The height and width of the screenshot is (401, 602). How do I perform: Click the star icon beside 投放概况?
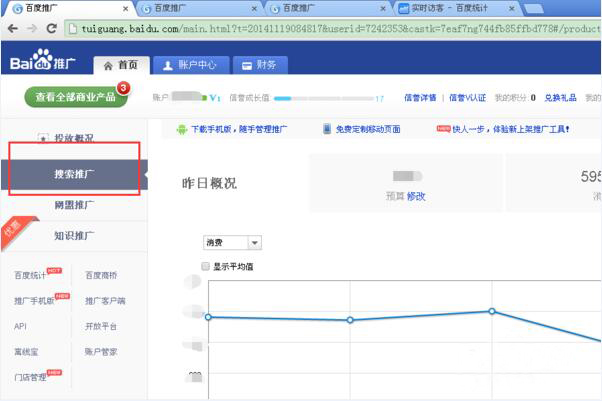pos(43,138)
